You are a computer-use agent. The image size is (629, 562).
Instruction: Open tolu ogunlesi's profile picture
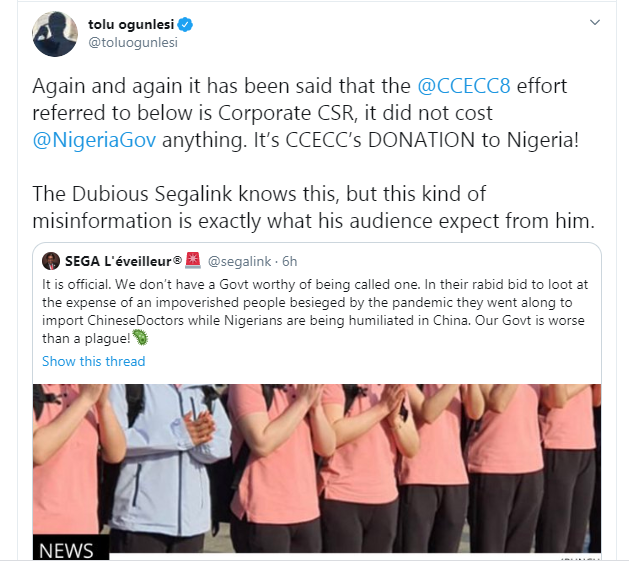(55, 34)
